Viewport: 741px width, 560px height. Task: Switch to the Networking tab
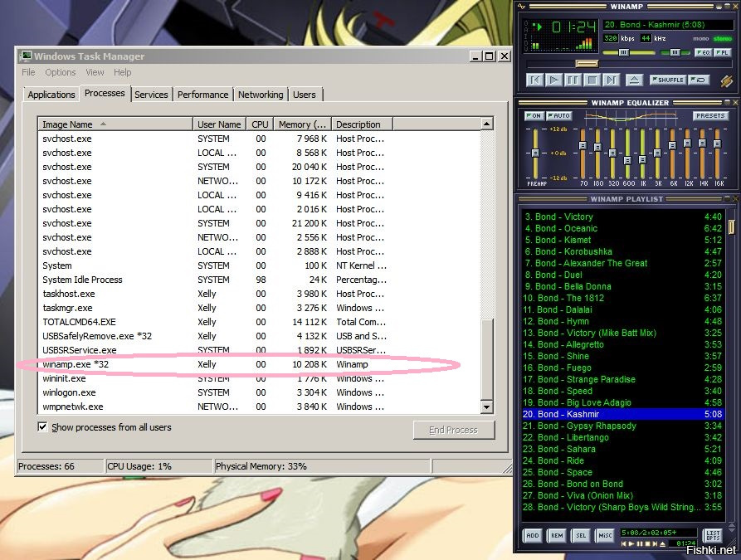pyautogui.click(x=261, y=95)
